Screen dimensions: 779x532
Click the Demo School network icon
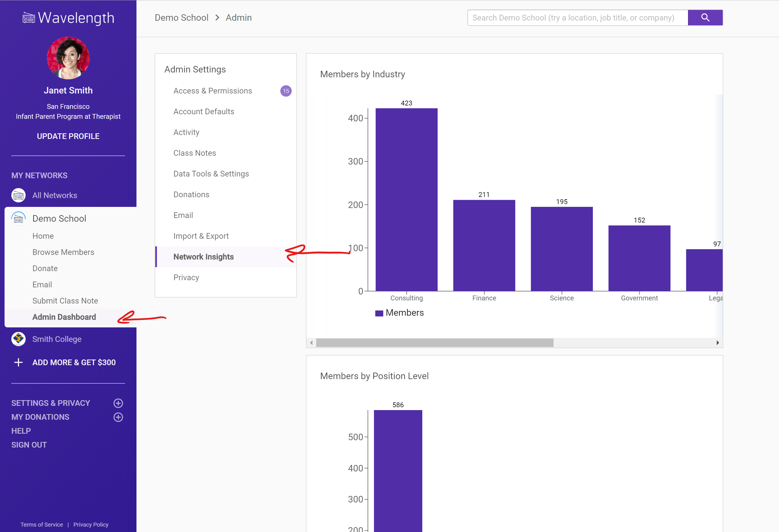(18, 219)
